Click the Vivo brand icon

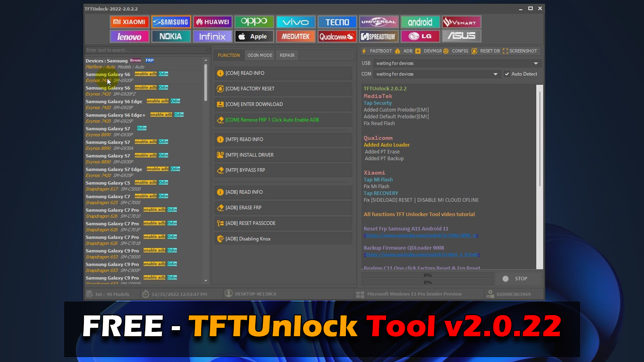(x=295, y=22)
